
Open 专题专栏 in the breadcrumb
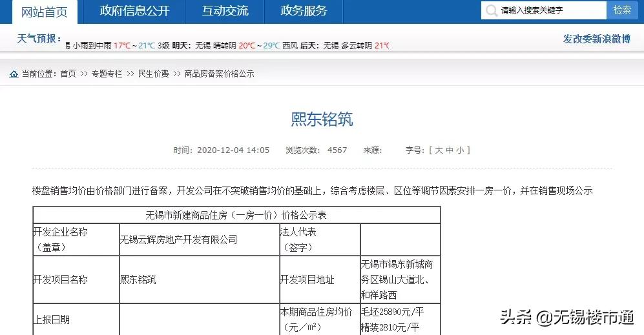[x=107, y=74]
